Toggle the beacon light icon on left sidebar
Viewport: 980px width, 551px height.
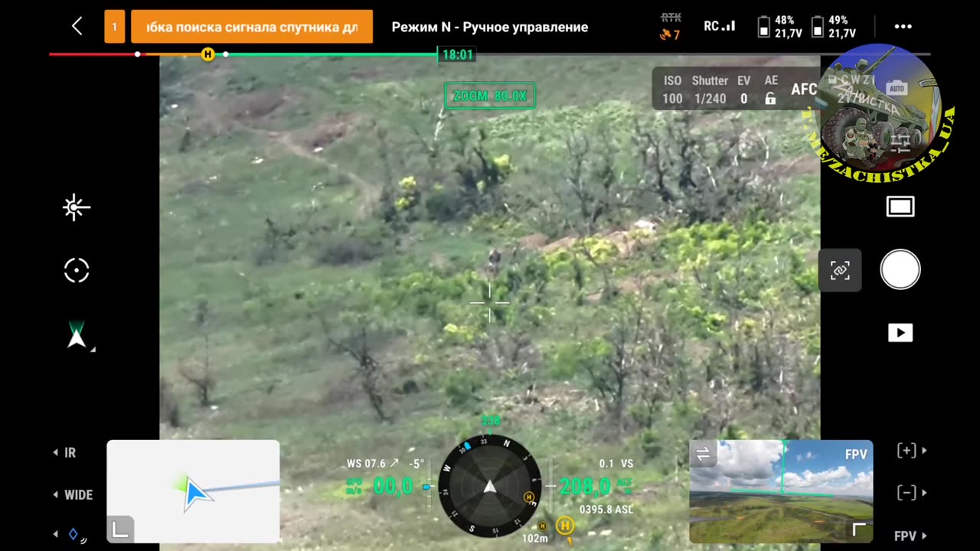point(77,207)
